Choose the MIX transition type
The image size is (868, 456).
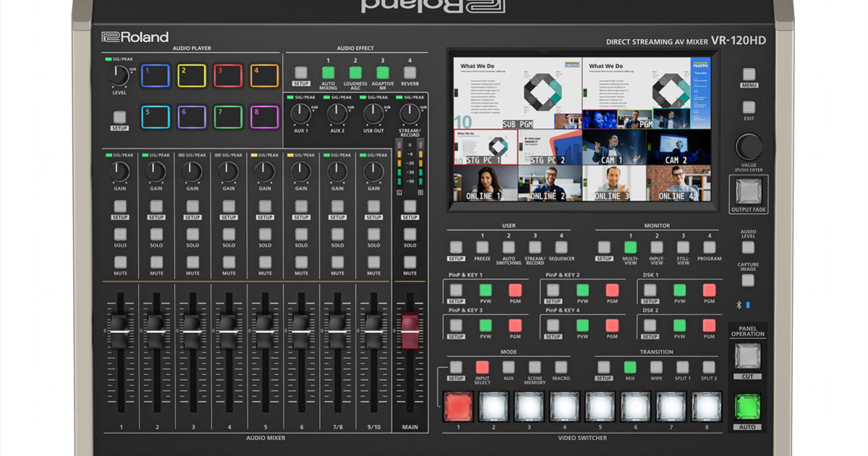point(630,367)
